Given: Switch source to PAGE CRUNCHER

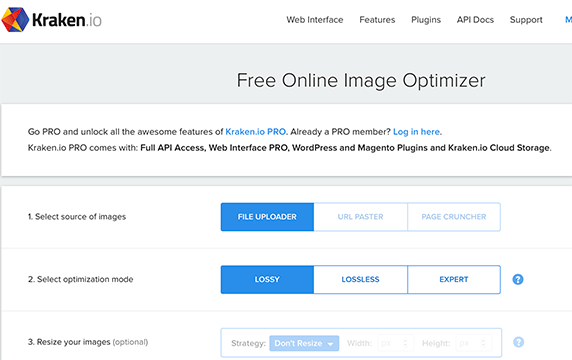Looking at the screenshot, I should [x=454, y=217].
